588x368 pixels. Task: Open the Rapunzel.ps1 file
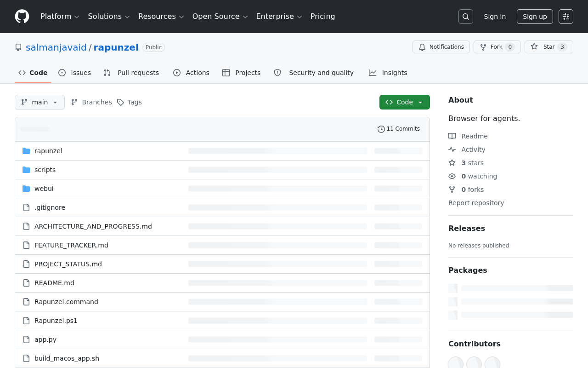tap(56, 321)
